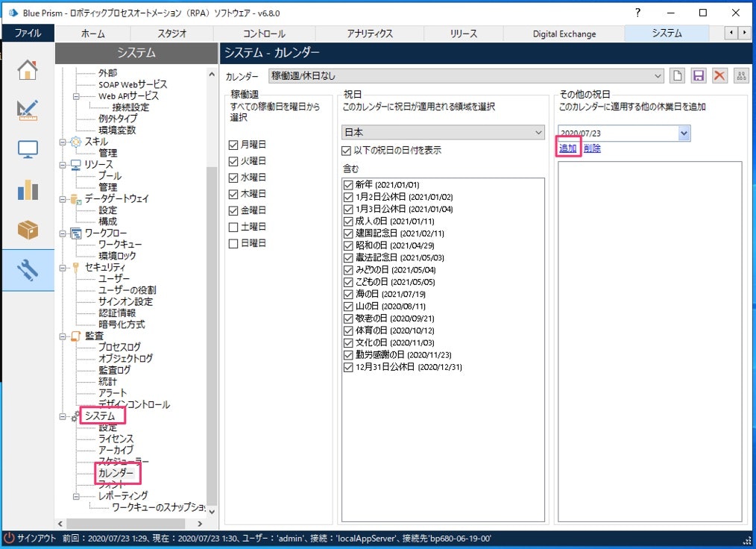Select ワークキュー in the tree
The width and height of the screenshot is (756, 549).
click(120, 245)
